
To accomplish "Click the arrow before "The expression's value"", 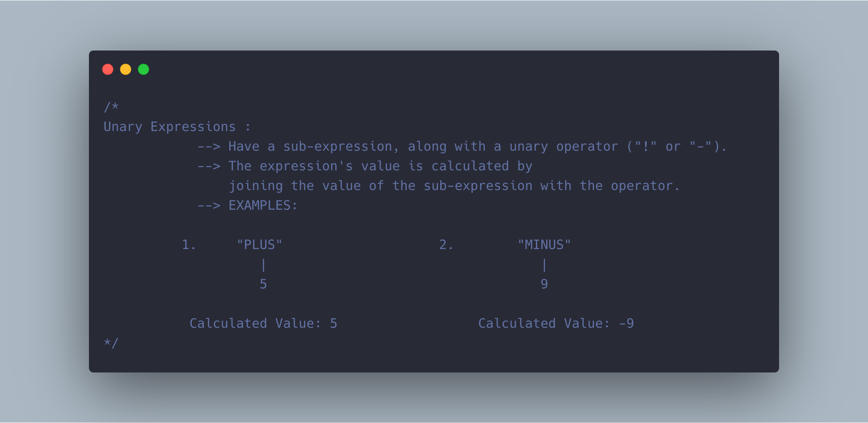I will pos(209,166).
